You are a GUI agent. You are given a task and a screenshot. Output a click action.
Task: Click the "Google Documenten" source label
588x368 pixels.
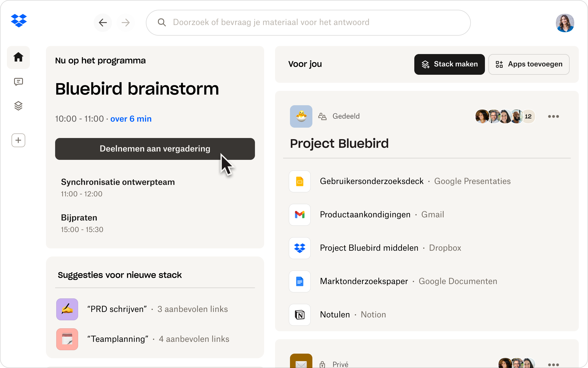point(458,281)
